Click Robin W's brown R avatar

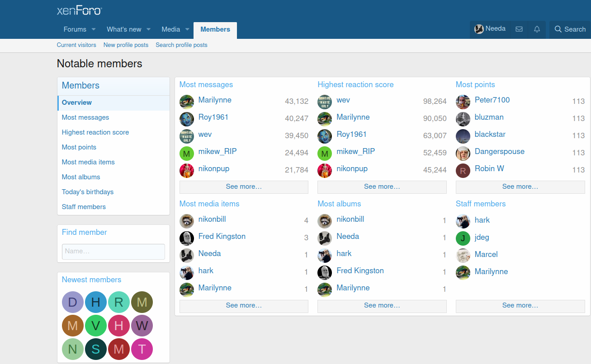click(463, 170)
